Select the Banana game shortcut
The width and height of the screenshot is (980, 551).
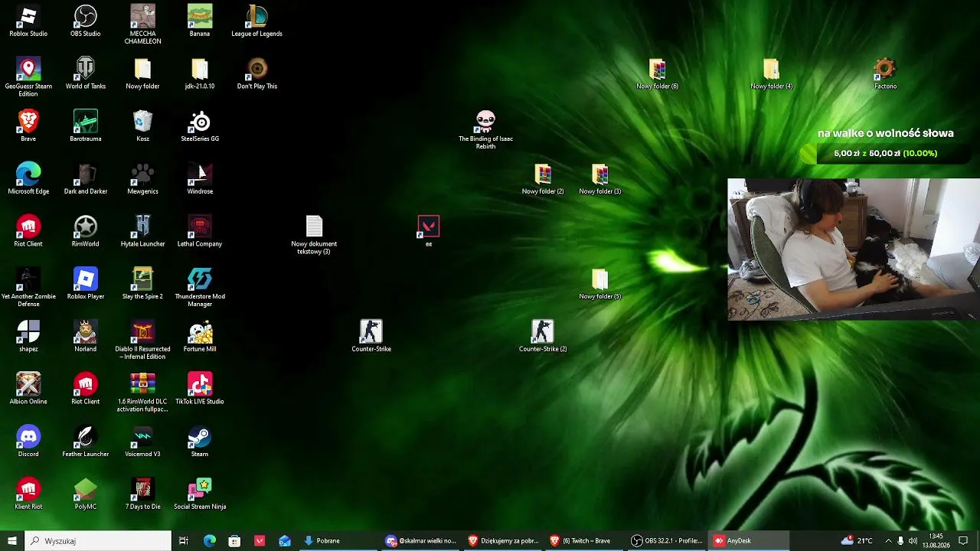200,21
